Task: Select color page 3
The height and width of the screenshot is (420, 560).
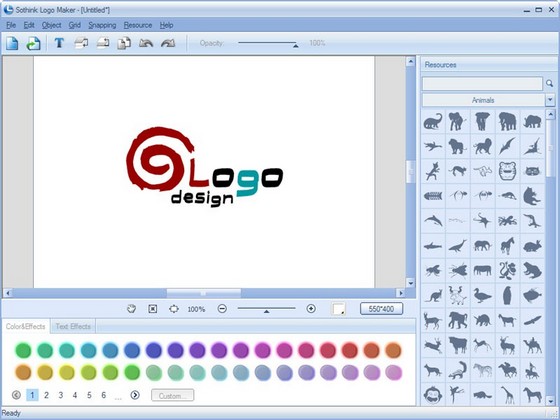Action: point(61,395)
